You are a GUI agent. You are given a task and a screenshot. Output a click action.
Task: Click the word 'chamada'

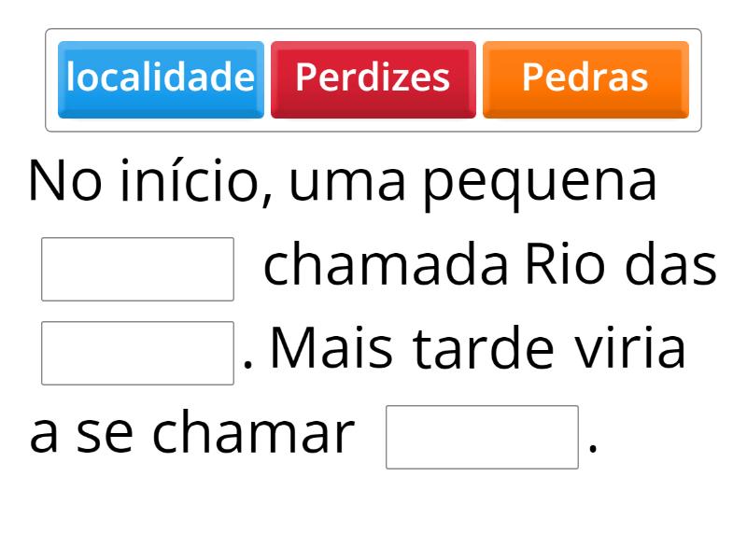point(386,266)
